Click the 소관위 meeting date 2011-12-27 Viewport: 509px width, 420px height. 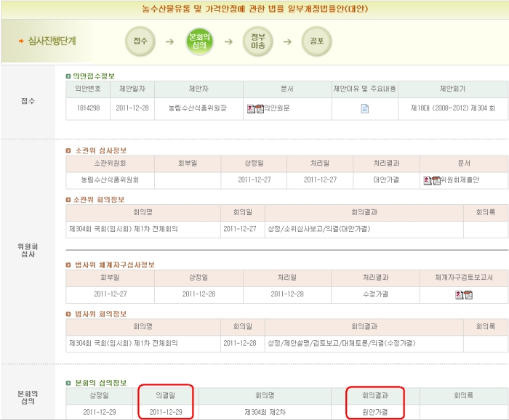click(x=239, y=229)
